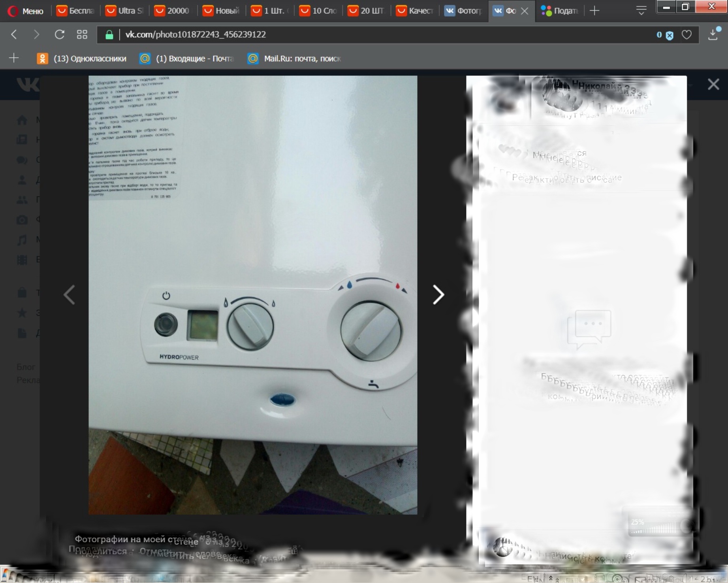Image resolution: width=728 pixels, height=583 pixels.
Task: Open the tab list menu icon
Action: click(641, 11)
